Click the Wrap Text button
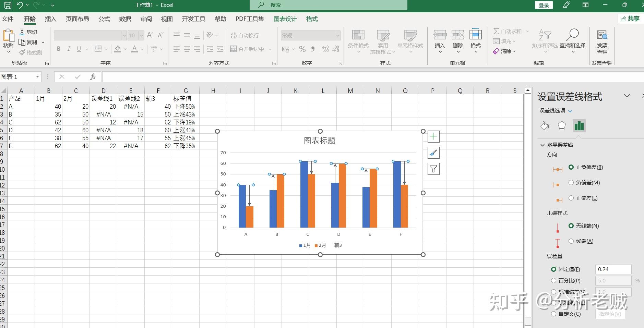 click(245, 35)
